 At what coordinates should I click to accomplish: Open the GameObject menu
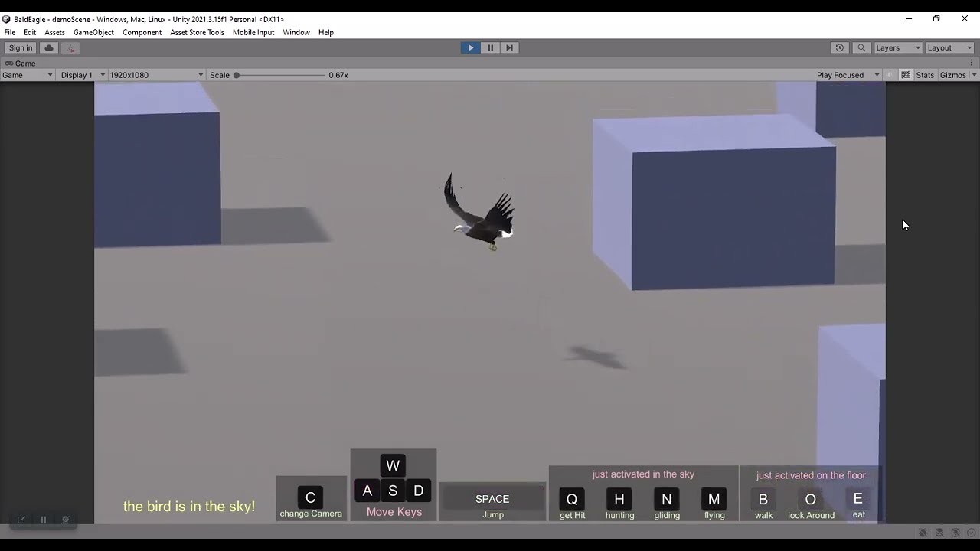click(93, 32)
